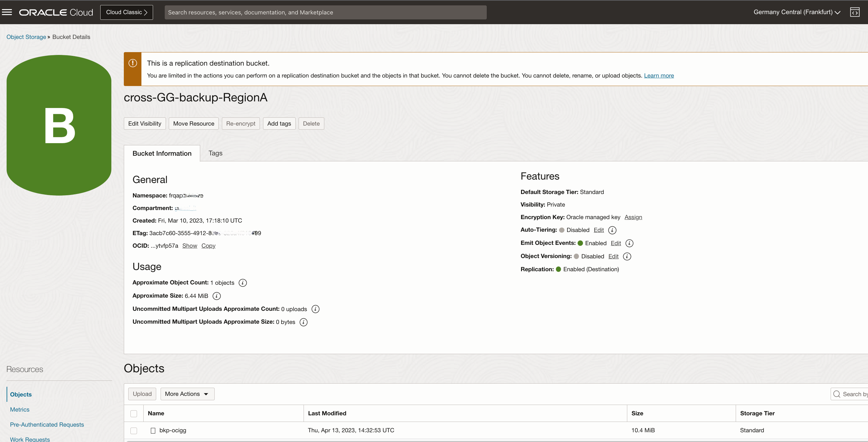The image size is (868, 442).
Task: Click the Storage Tier column header
Action: point(757,413)
